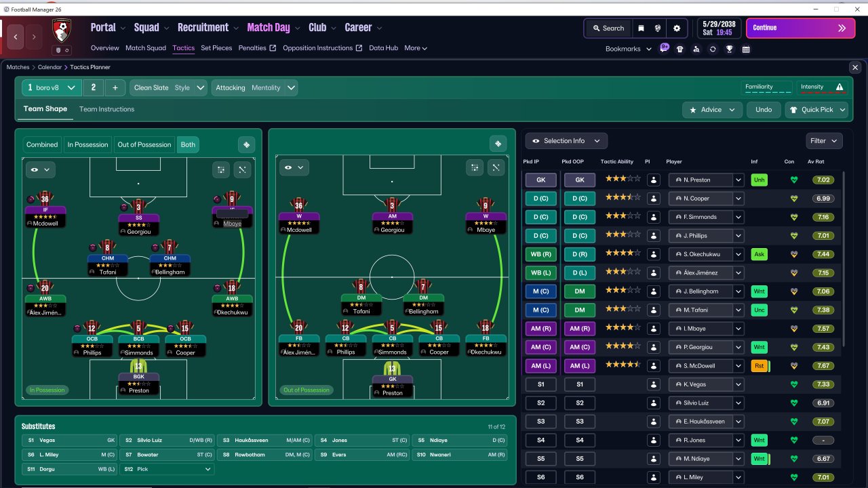
Task: Click the condition heart icon for N. Cooper
Action: point(794,199)
